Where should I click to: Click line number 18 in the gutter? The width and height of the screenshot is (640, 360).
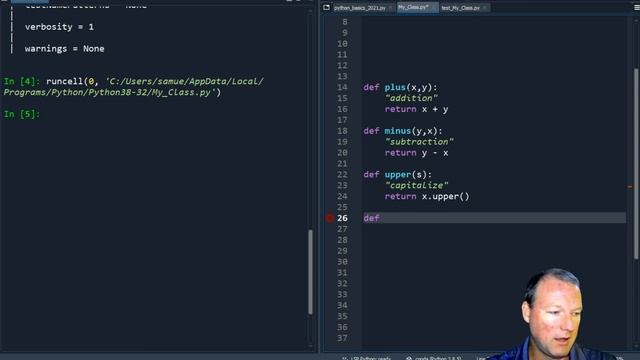[x=342, y=131]
